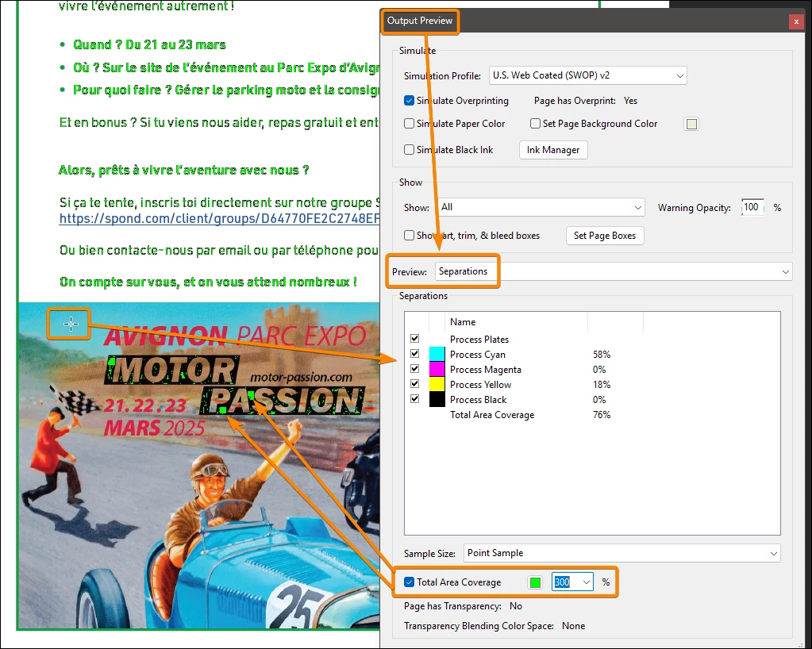The height and width of the screenshot is (649, 812).
Task: Enable Show art, trim, & bleed boxes
Action: click(409, 235)
